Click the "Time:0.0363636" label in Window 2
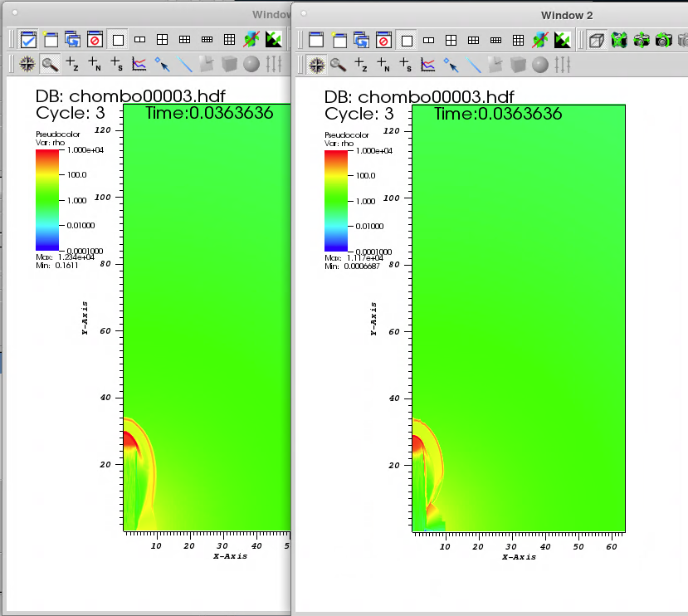 click(x=498, y=114)
